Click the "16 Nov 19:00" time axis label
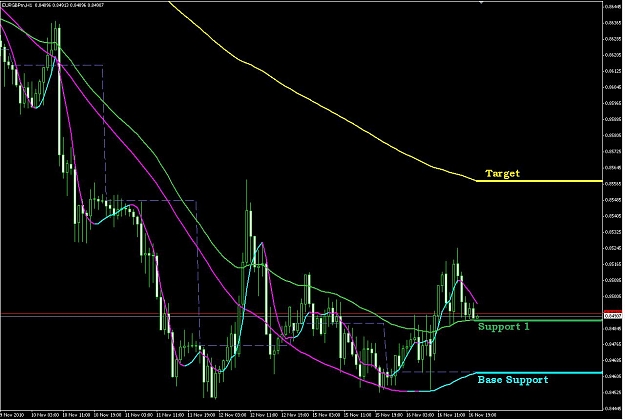 481,415
